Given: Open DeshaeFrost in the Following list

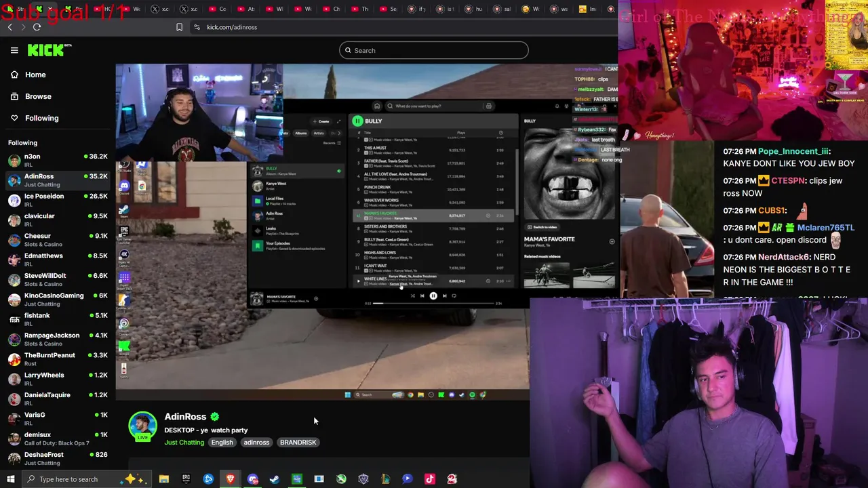Looking at the screenshot, I should (x=58, y=458).
